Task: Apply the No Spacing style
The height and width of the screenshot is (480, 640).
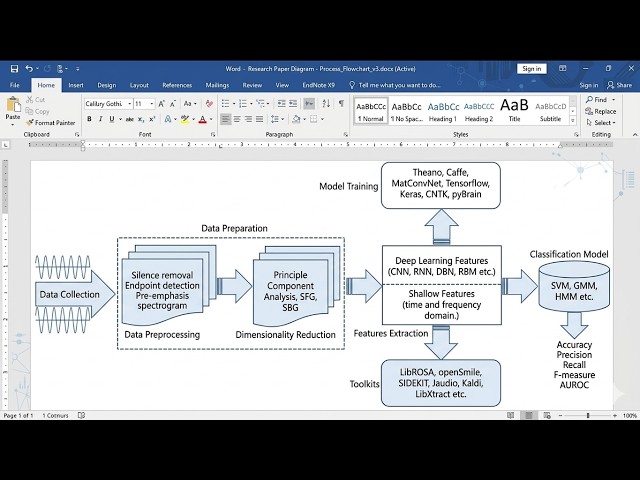Action: 407,111
